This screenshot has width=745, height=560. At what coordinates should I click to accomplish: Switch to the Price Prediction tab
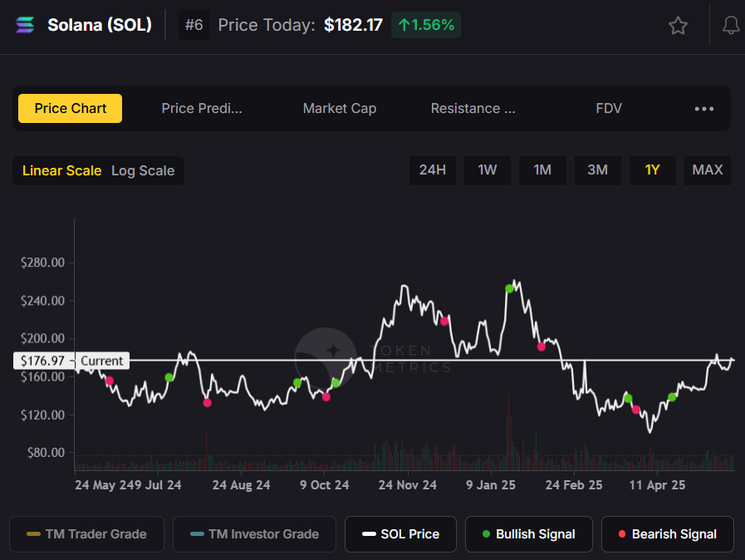[202, 108]
